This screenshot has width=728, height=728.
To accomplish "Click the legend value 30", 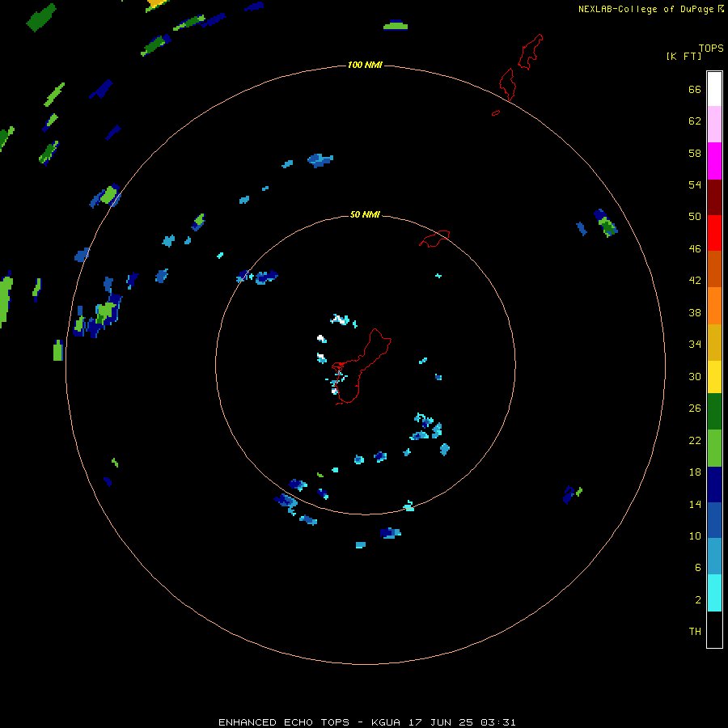I will pos(695,376).
